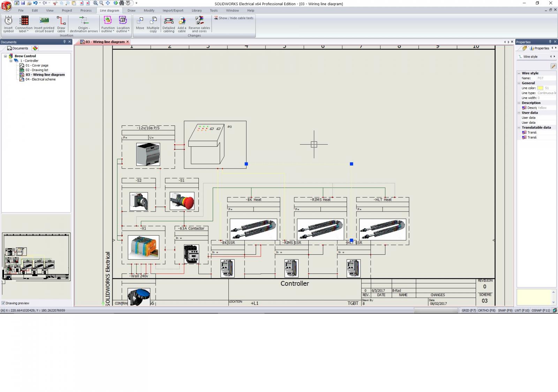Click the Cut scissors icon

[x=55, y=3]
